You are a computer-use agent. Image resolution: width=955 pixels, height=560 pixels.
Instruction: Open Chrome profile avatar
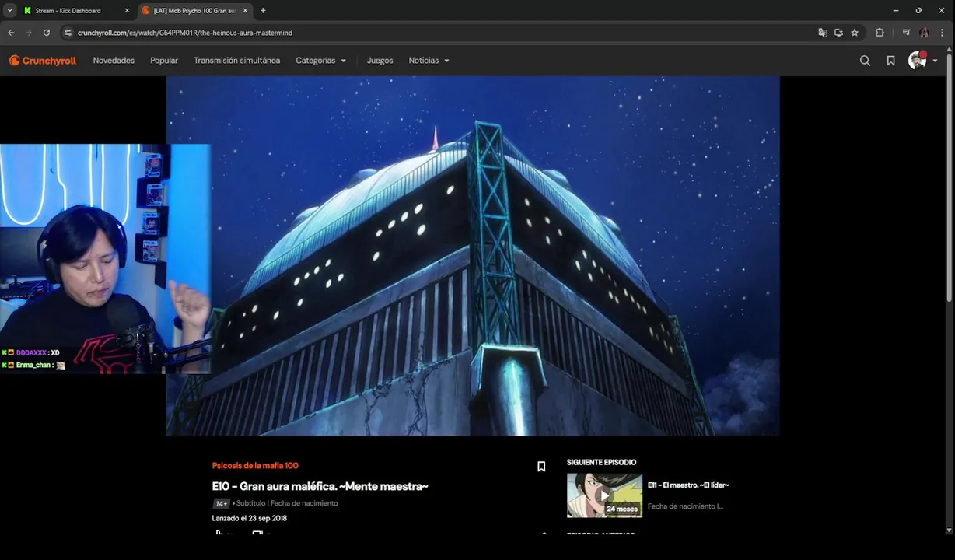tap(924, 33)
